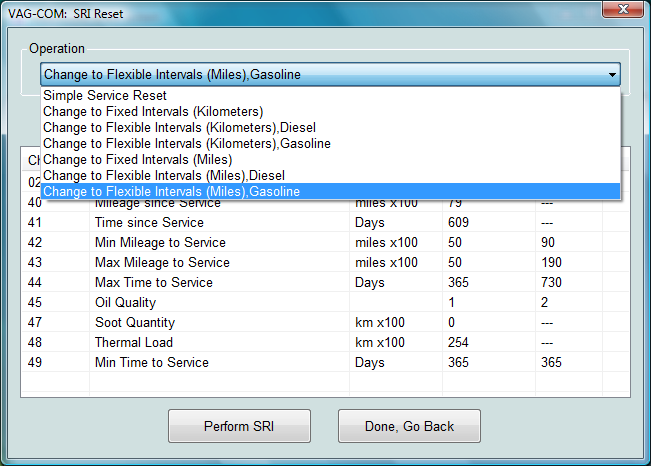The height and width of the screenshot is (466, 651).
Task: Pick Flexible Intervals (Kilometers),Diesel option
Action: click(330, 128)
